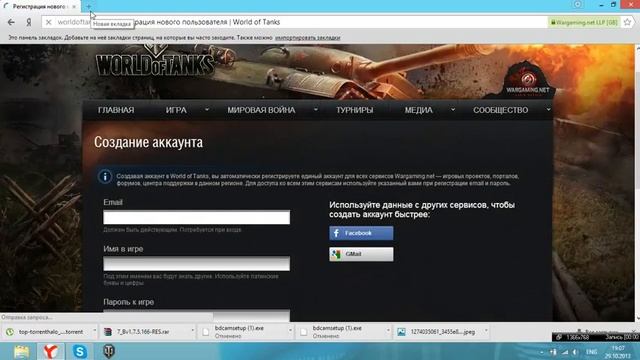Viewport: 640px width, 360px height.
Task: Open a new tab with plus button
Action: pos(89,7)
